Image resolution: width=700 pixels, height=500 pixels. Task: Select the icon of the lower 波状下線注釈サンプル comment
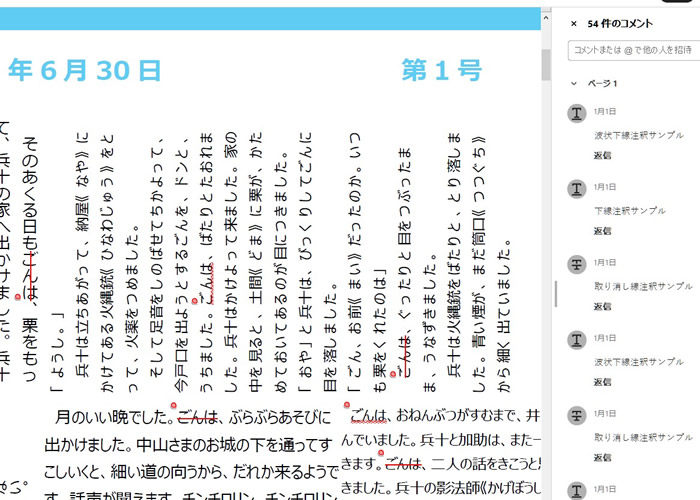(576, 340)
